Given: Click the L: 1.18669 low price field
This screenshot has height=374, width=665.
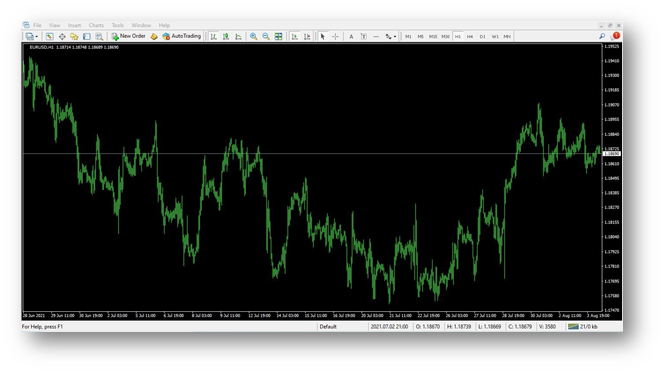Looking at the screenshot, I should click(x=489, y=327).
